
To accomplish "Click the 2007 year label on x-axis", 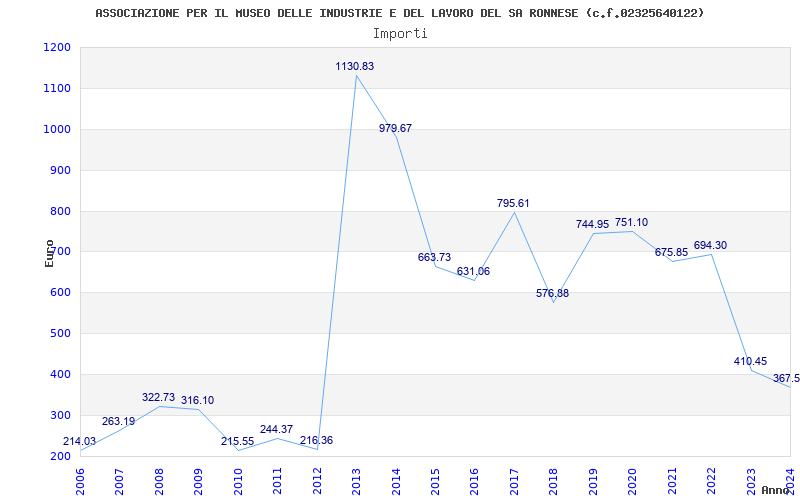I will click(x=119, y=481).
